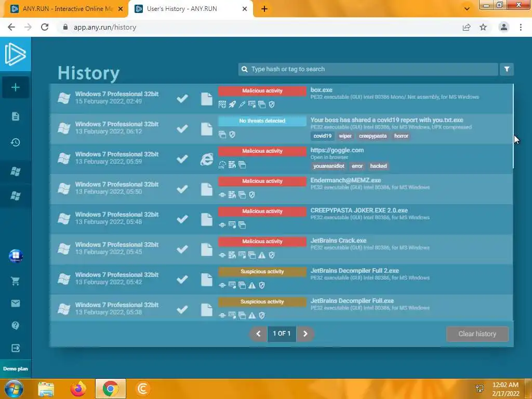Click the file icon for CREEPYPASTA JOKER.EXE row

[x=207, y=220]
